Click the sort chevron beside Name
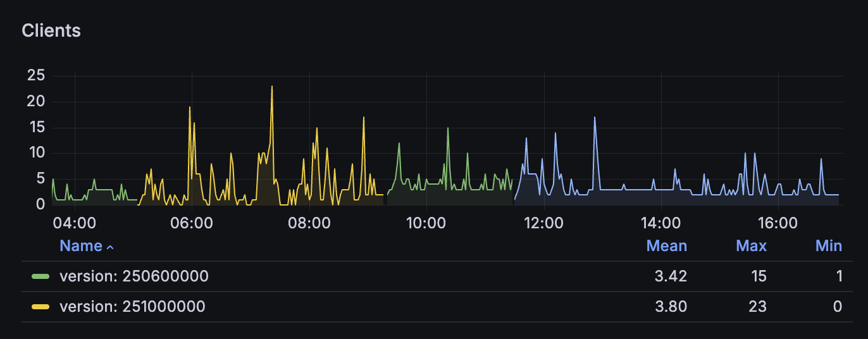Screen dimensions: 868x339 (110, 247)
